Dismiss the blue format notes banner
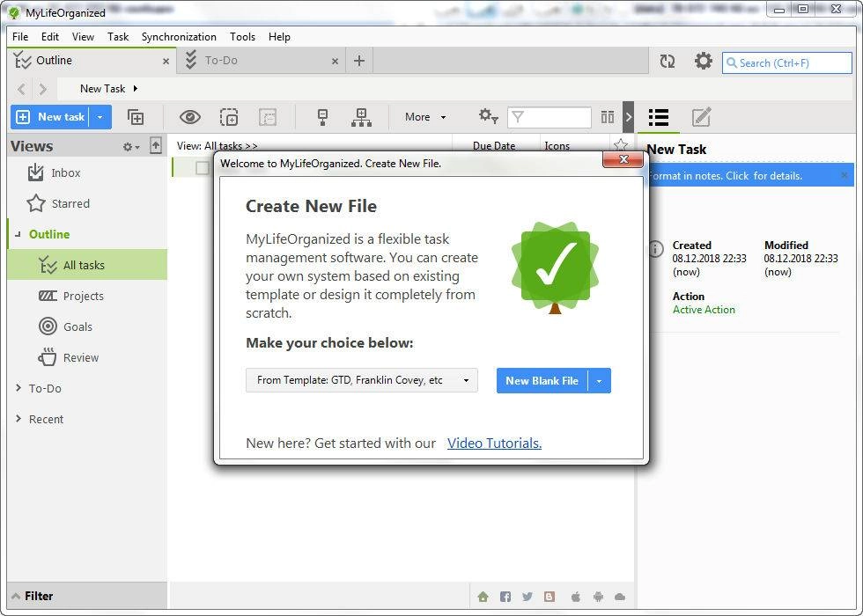This screenshot has width=863, height=616. click(x=845, y=175)
